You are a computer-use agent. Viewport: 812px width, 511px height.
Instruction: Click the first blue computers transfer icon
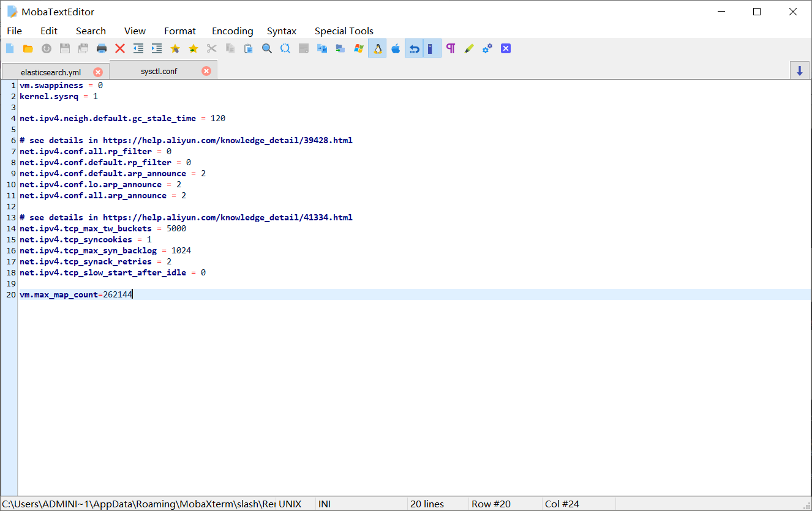click(322, 48)
